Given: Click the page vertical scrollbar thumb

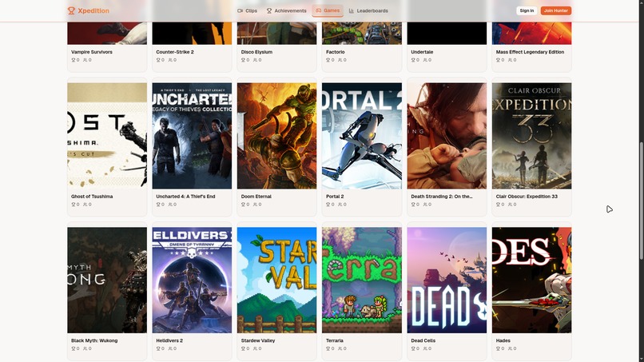Looking at the screenshot, I should click(x=641, y=201).
